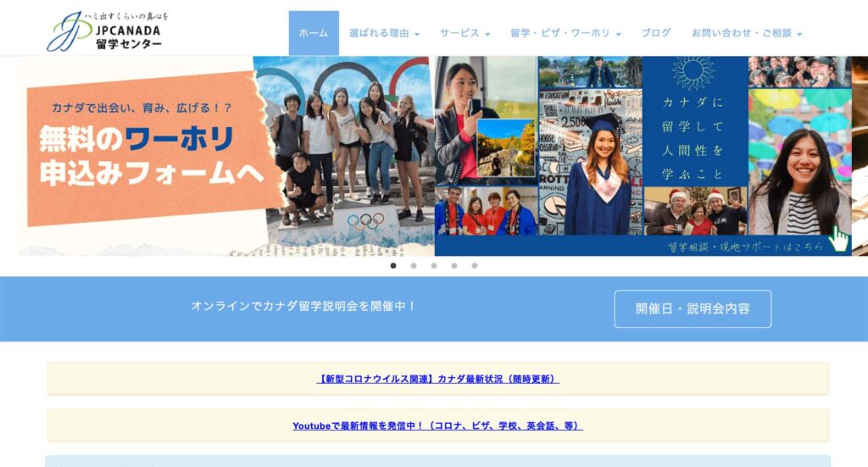Click the 開催日・説明会内容 button
The height and width of the screenshot is (467, 868).
(693, 309)
